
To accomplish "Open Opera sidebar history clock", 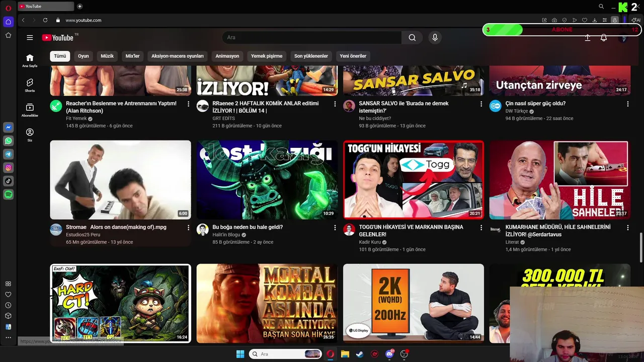I will (8, 305).
